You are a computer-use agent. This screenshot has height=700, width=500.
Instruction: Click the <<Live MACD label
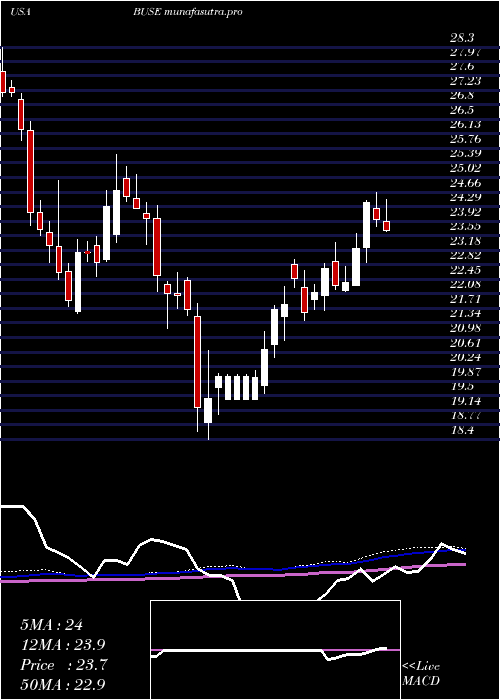tap(421, 674)
